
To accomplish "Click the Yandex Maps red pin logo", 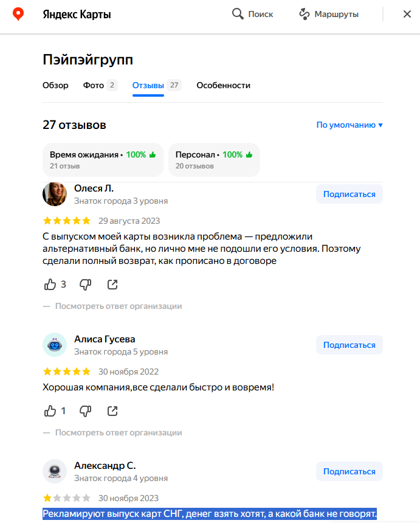I will (x=18, y=15).
